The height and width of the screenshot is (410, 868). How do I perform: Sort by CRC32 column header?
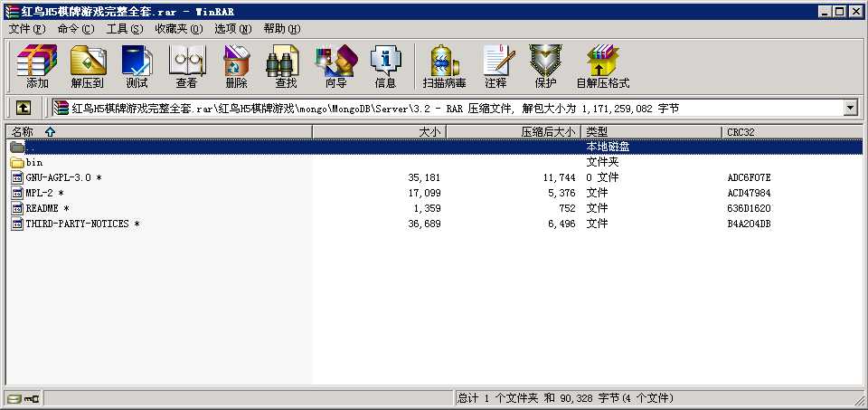coord(740,132)
